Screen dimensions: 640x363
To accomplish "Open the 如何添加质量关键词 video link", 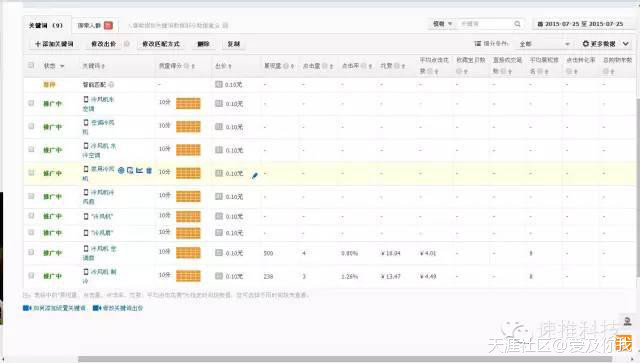I will [x=59, y=308].
